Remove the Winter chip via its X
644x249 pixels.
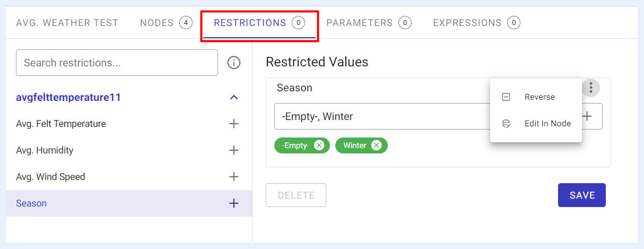click(x=376, y=145)
